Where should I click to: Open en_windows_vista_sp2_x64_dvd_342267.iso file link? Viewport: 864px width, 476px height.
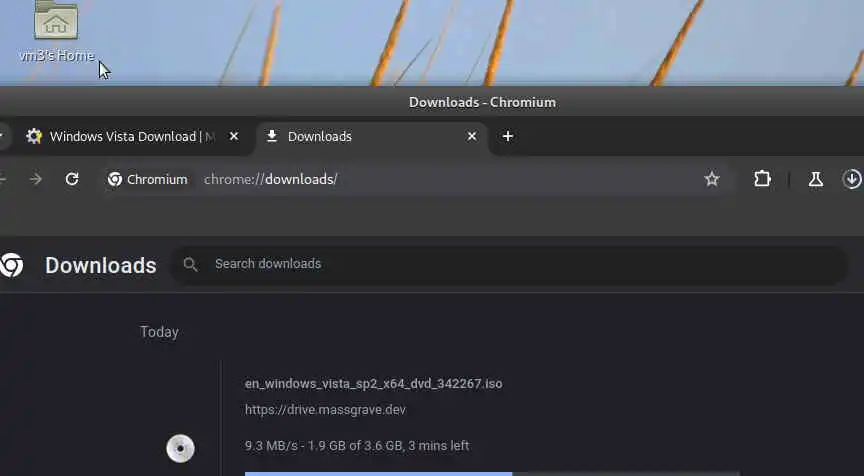tap(374, 383)
